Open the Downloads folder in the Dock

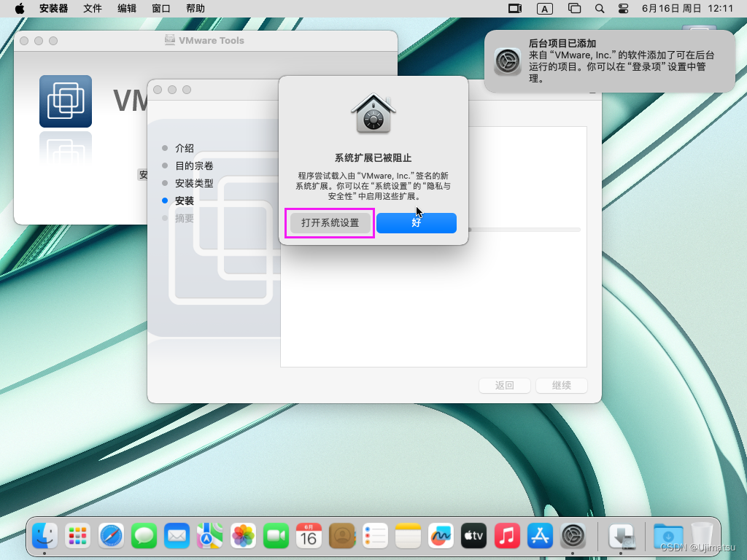668,536
